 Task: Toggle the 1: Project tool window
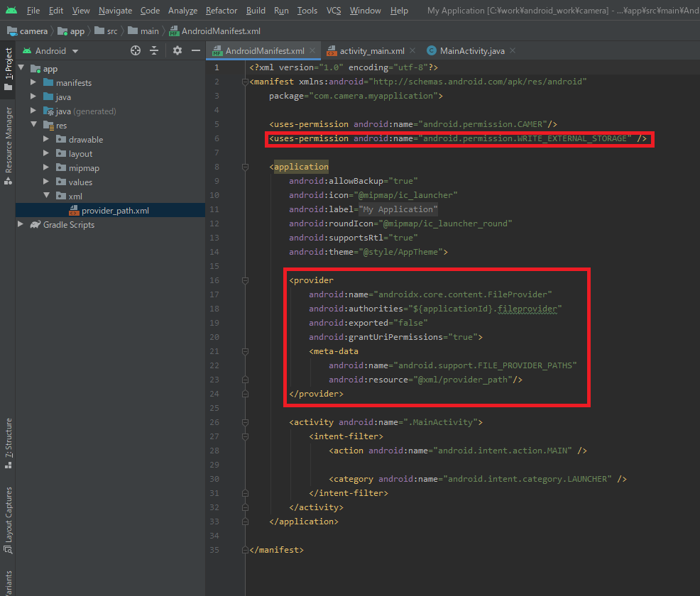pyautogui.click(x=9, y=68)
